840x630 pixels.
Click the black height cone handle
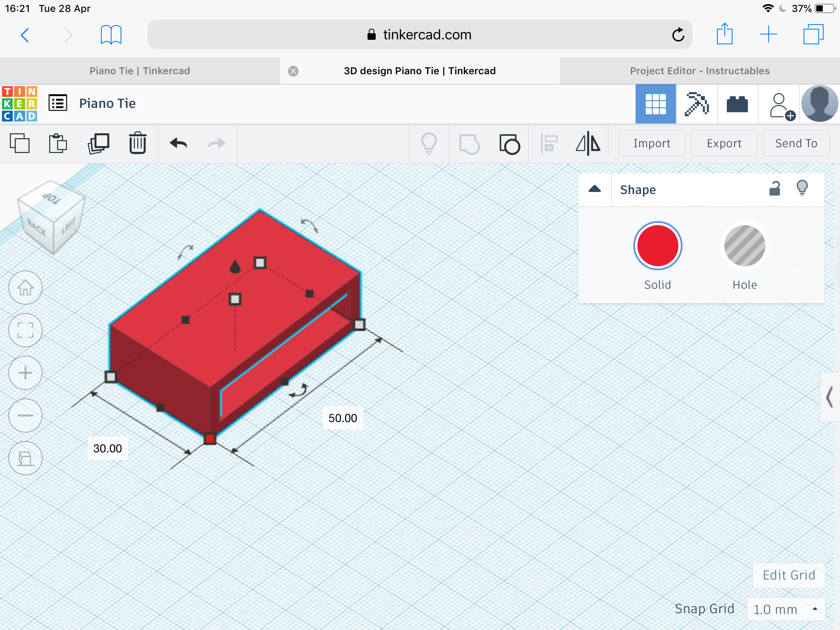coord(235,267)
